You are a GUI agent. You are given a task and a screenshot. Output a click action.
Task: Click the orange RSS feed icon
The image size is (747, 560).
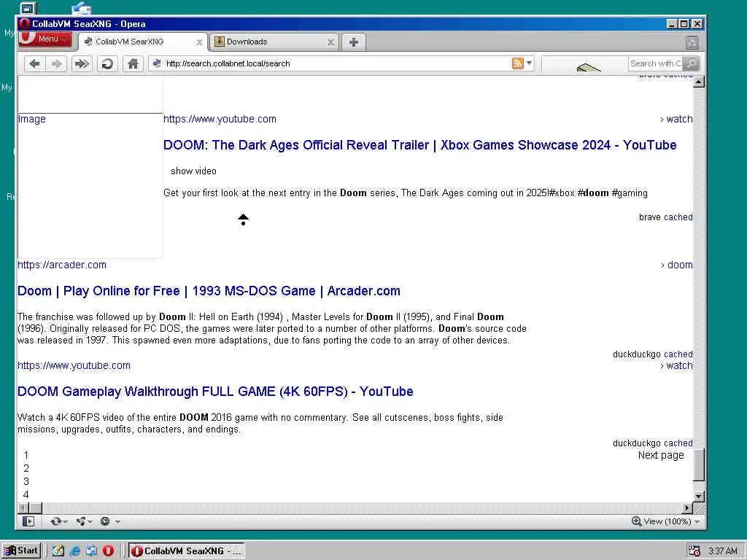(x=517, y=63)
